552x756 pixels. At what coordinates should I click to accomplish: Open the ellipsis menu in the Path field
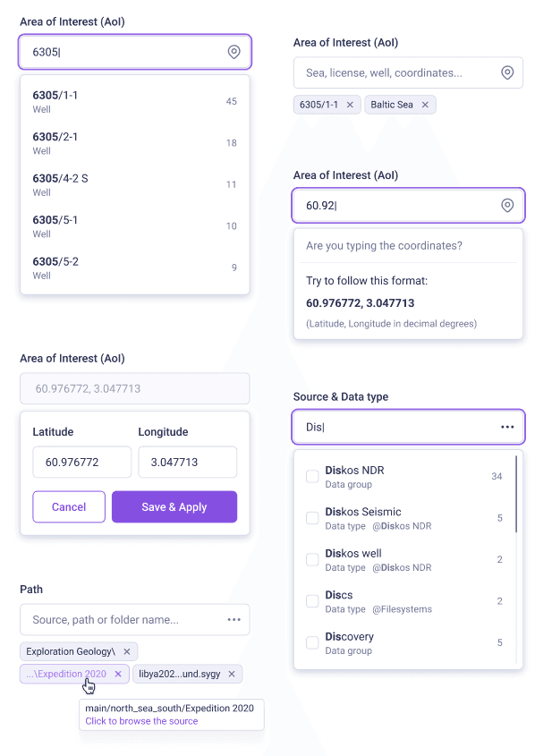234,619
